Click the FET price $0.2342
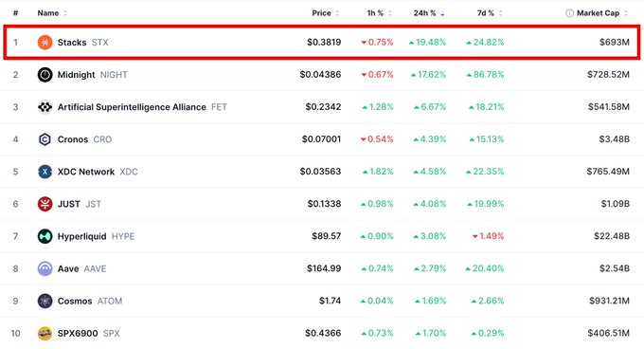 coord(323,107)
